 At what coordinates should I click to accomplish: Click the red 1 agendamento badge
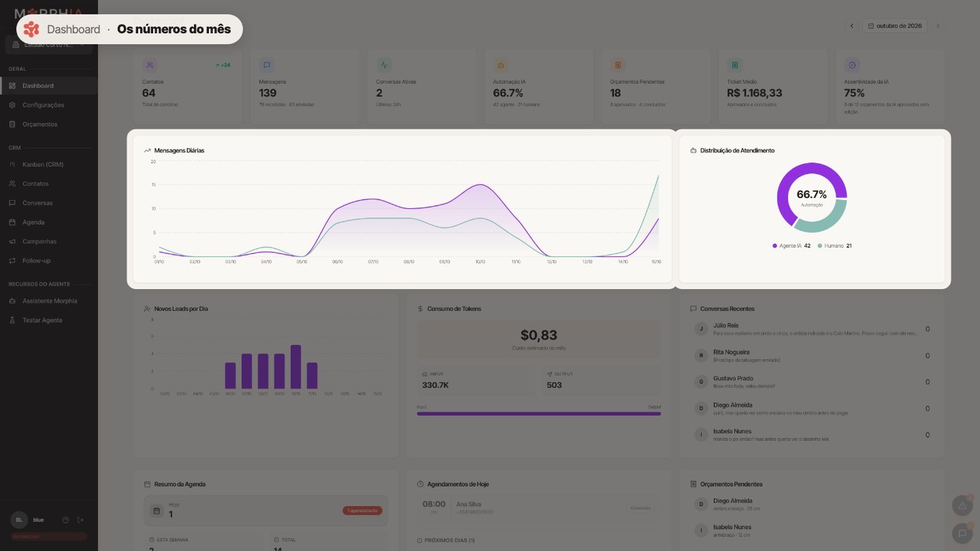coord(362,510)
